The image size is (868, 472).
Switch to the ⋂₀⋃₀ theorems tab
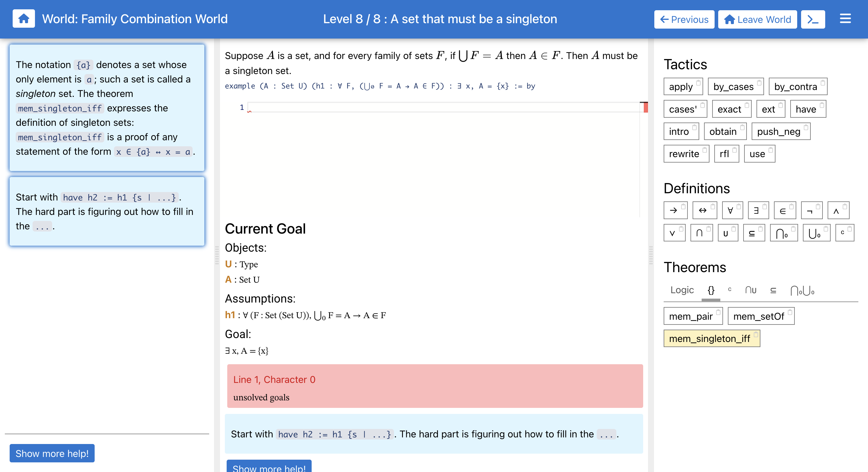click(802, 290)
